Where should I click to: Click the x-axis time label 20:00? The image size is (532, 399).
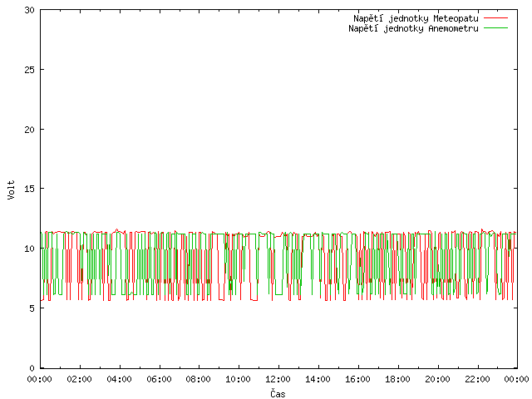pos(438,379)
